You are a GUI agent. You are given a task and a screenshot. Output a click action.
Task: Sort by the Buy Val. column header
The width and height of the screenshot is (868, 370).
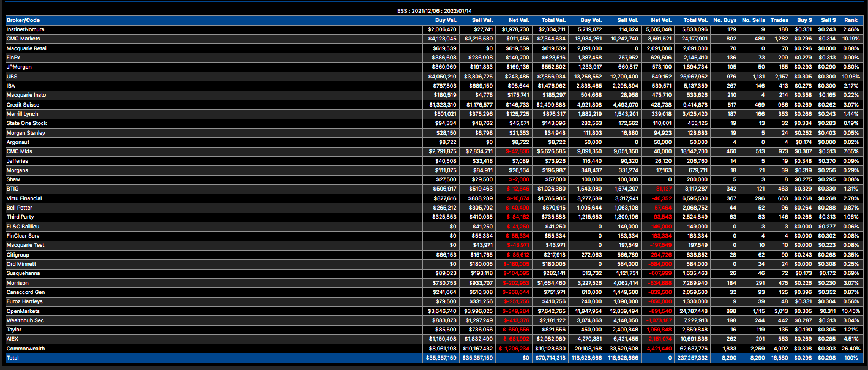tap(446, 20)
